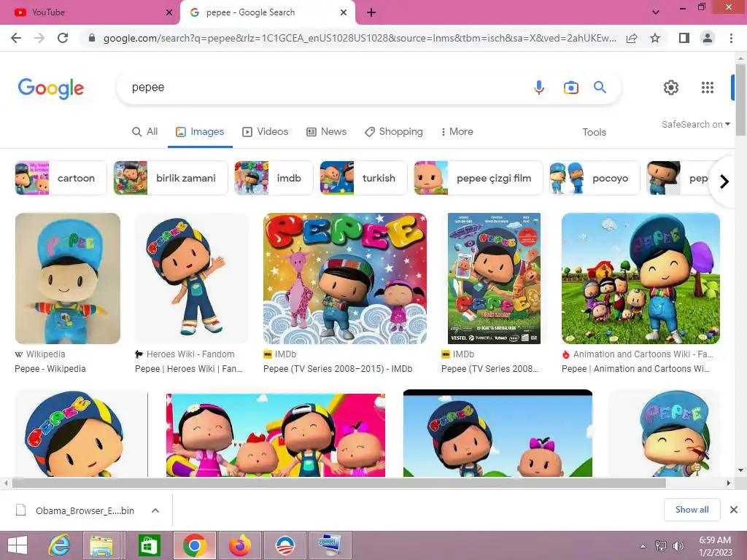Filter by the pocoyo chip
This screenshot has height=560, width=747.
click(594, 178)
